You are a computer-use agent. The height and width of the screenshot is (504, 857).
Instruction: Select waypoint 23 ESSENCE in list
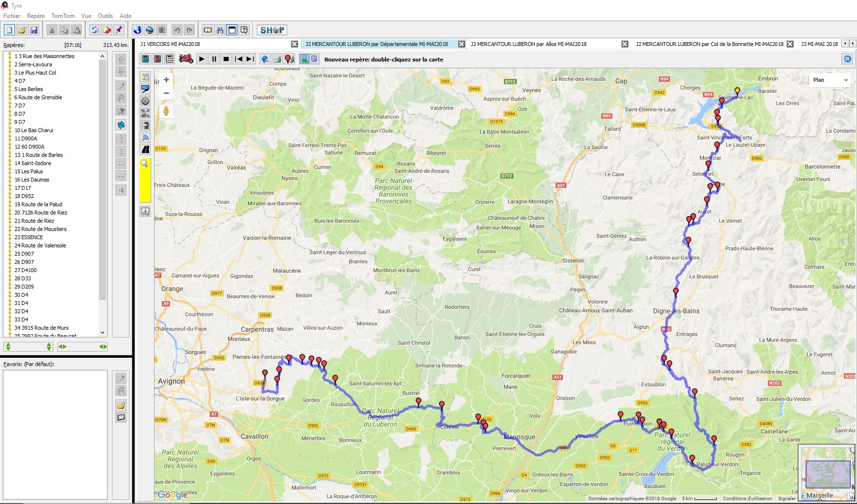coord(29,237)
